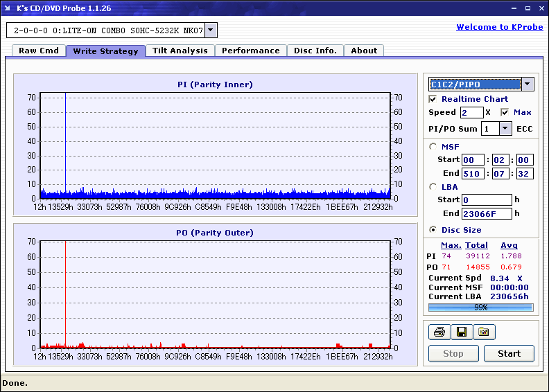Click the 99% scan progress bar
Image resolution: width=549 pixels, height=392 pixels.
[x=480, y=307]
